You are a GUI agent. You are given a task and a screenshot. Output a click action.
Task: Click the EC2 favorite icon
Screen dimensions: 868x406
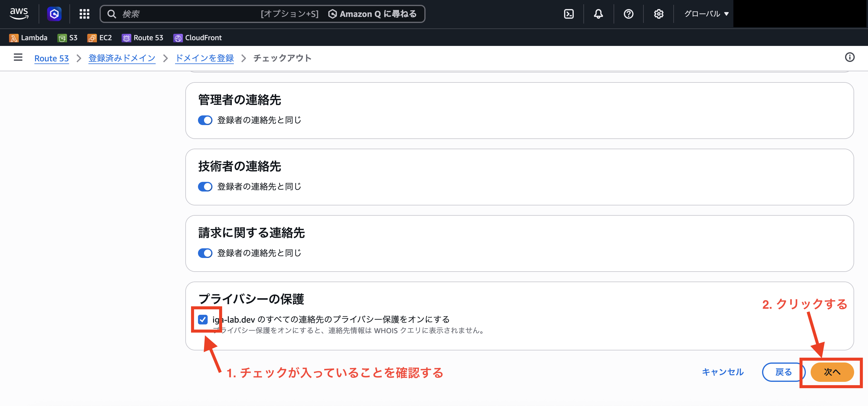pyautogui.click(x=92, y=38)
